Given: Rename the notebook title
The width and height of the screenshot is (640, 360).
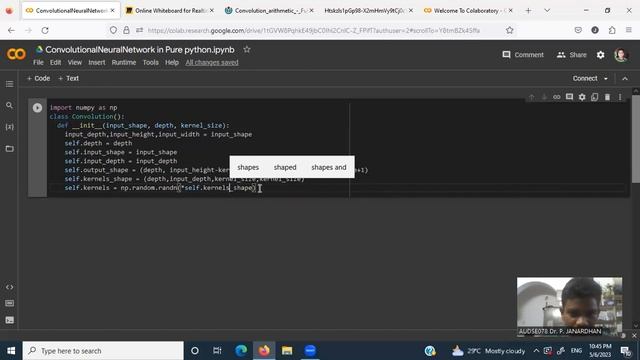Looking at the screenshot, I should [140, 50].
